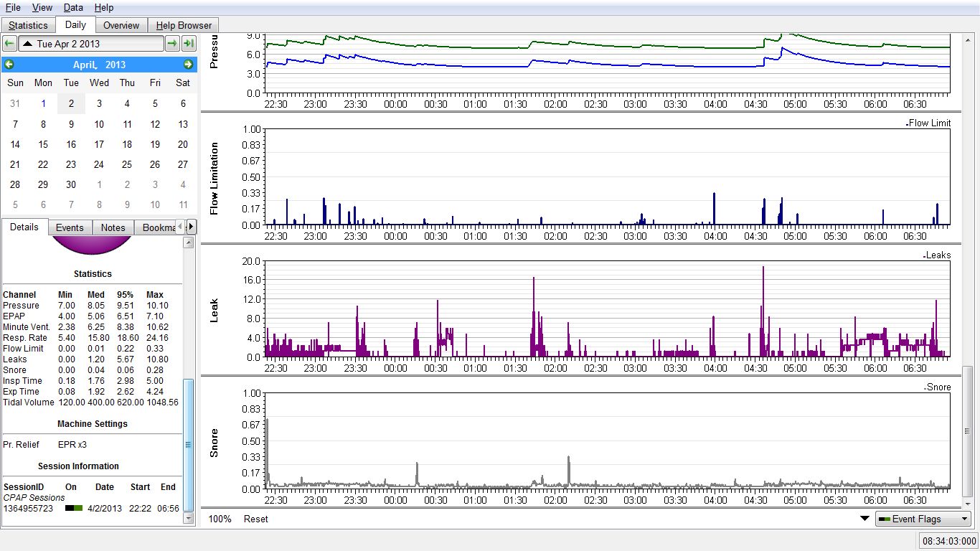Show next month in calendar
Viewport: 980px width, 551px height.
pos(188,65)
